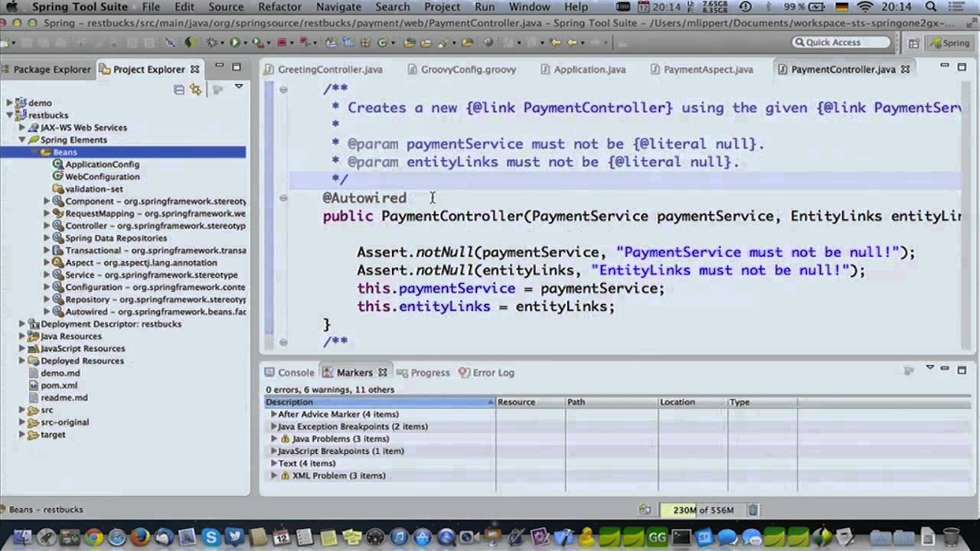Screen dimensions: 980x551
Task: Click the garbage collector trash icon
Action: pos(753,510)
